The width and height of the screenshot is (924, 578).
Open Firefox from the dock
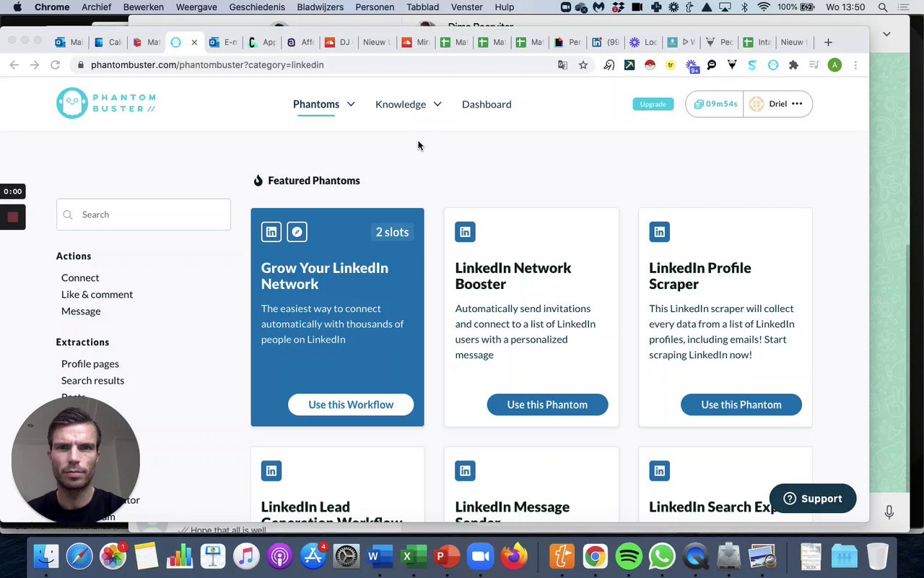coord(514,556)
